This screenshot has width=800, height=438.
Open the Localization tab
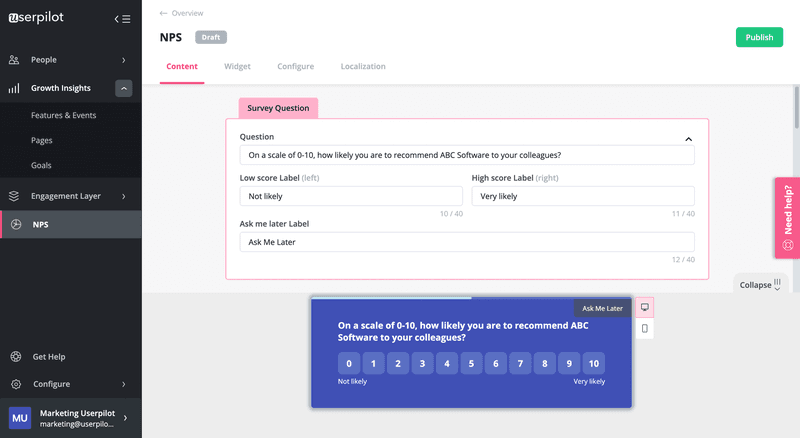[363, 66]
